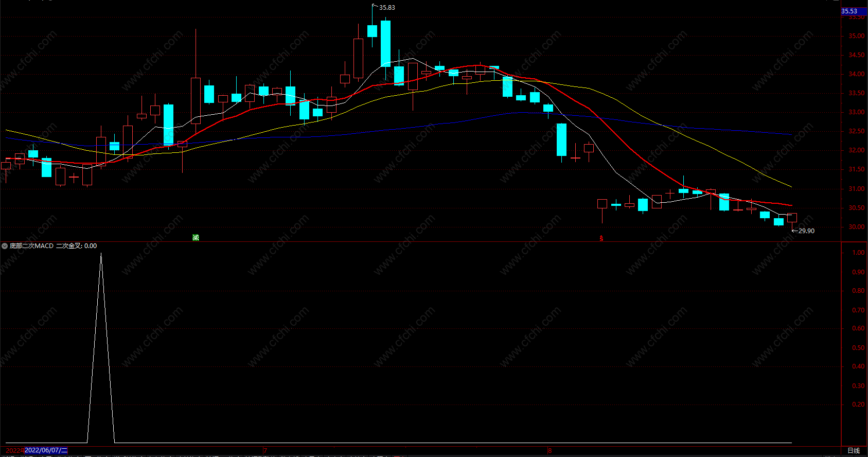Click the 29.90 low price label
Image resolution: width=868 pixels, height=457 pixels.
[806, 231]
